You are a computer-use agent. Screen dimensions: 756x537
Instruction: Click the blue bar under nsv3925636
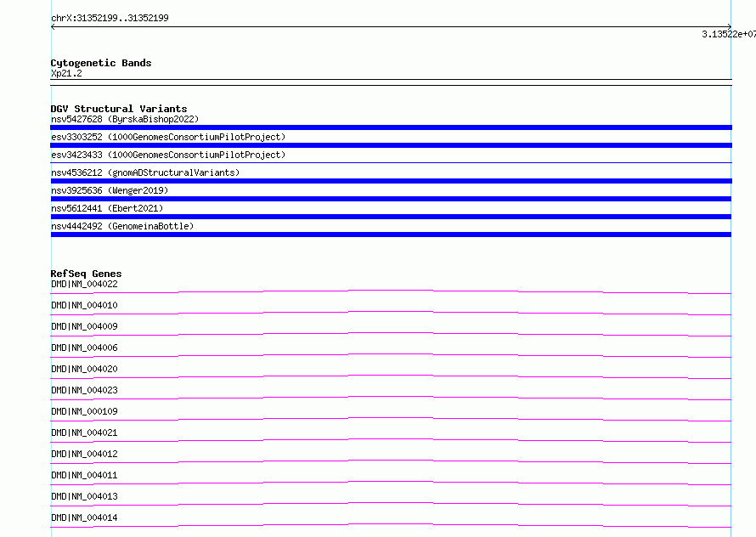[391, 199]
